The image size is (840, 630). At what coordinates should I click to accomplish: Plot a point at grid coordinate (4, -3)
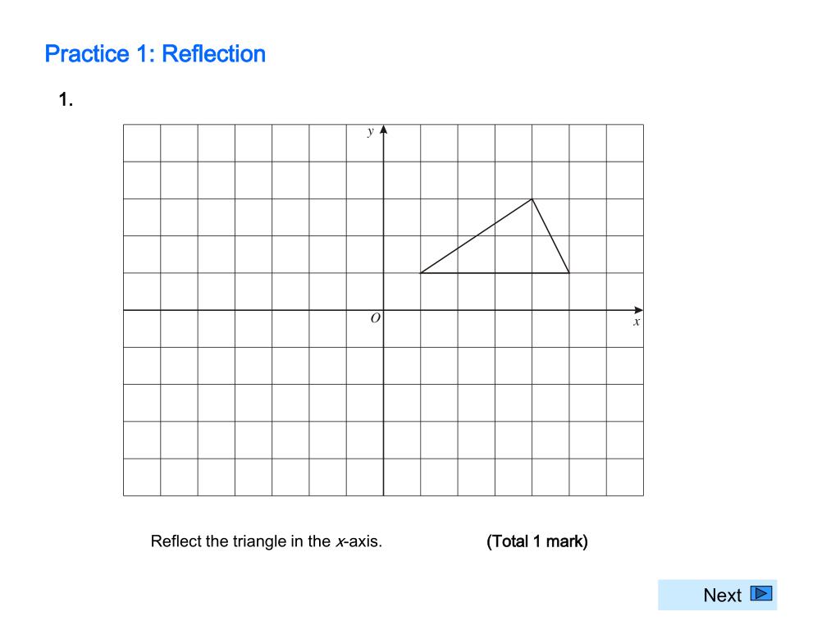(x=532, y=422)
